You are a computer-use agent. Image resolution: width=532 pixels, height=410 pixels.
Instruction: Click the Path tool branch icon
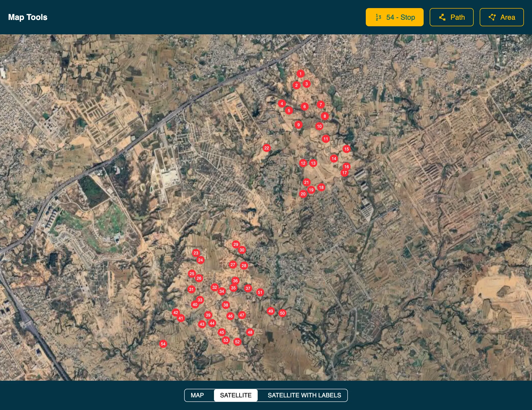[442, 17]
